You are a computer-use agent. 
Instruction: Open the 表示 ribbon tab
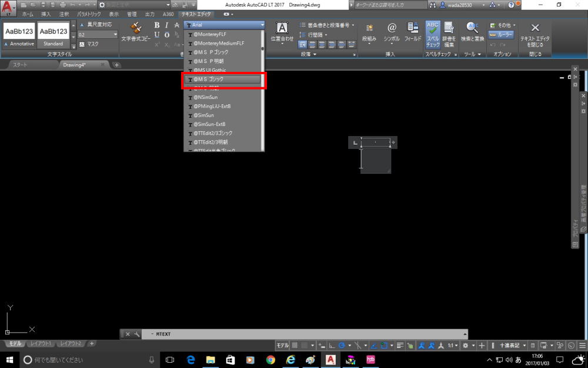coord(113,14)
